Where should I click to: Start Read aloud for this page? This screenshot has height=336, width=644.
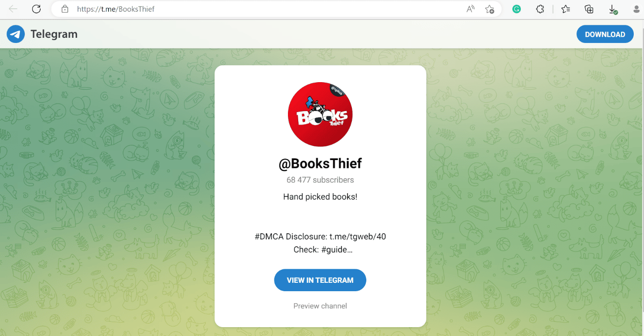(x=470, y=9)
